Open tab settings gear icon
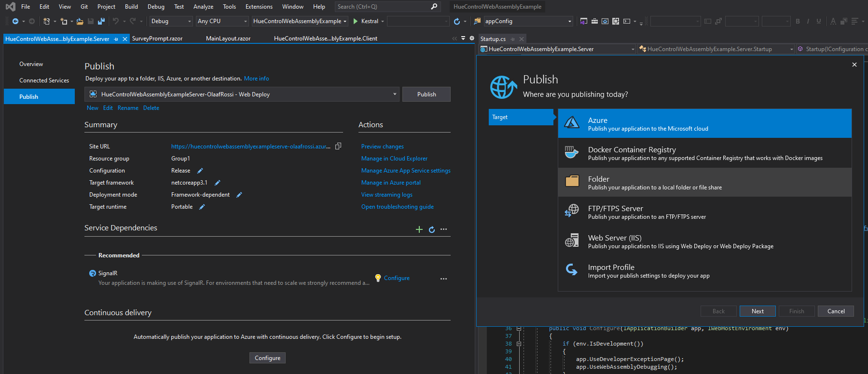This screenshot has width=868, height=374. pyautogui.click(x=472, y=38)
